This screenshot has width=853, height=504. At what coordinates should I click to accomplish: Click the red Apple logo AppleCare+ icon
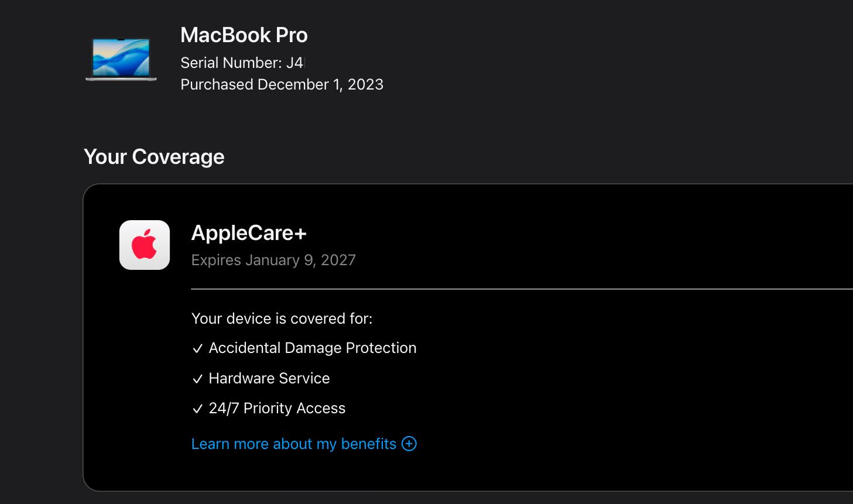coord(145,245)
